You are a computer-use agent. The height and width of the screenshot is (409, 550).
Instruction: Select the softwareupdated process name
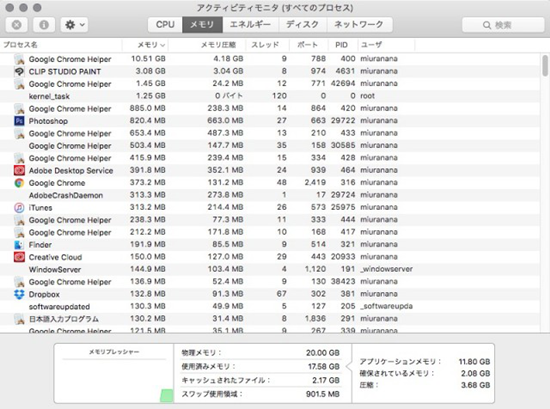59,307
